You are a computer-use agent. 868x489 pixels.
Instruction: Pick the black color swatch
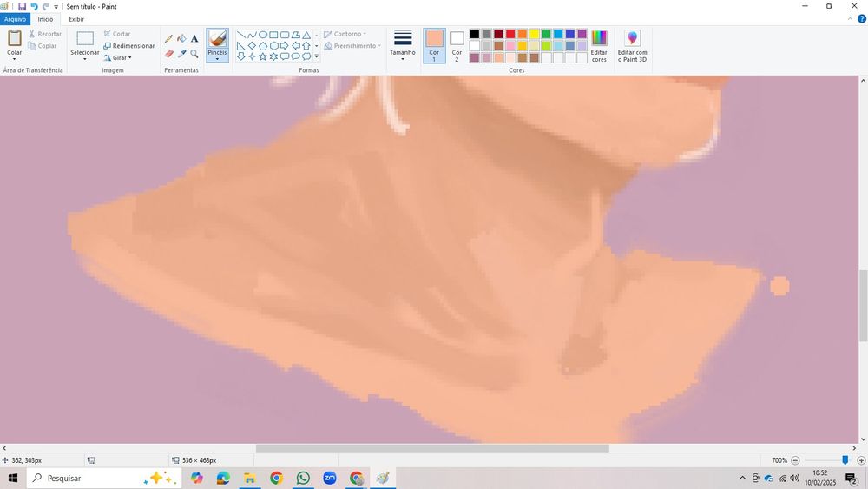[475, 34]
